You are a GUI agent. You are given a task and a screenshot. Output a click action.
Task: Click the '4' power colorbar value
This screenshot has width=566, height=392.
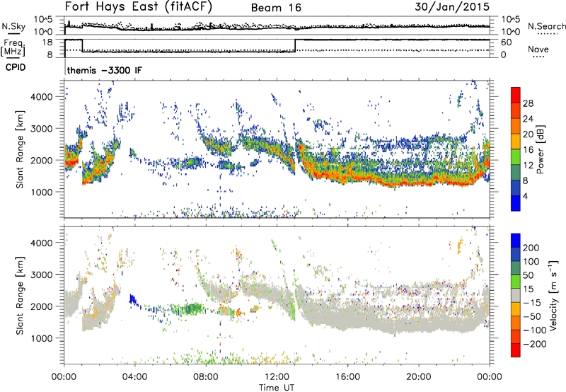(x=525, y=196)
